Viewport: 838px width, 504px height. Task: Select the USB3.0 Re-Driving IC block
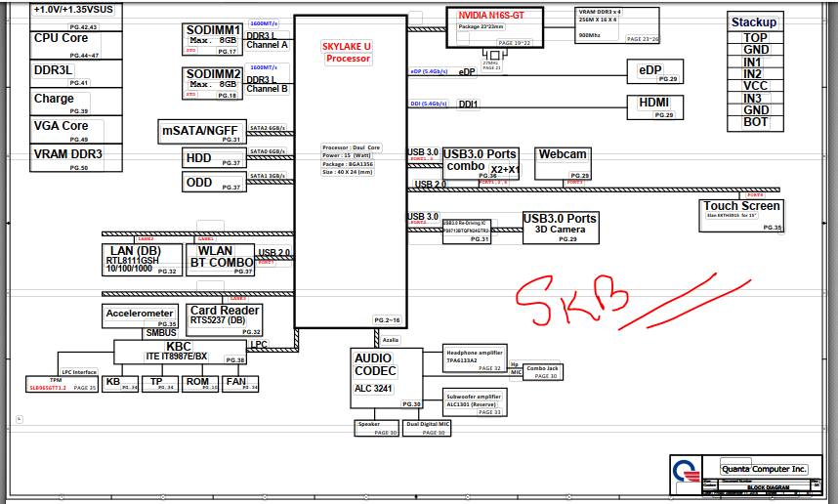click(467, 231)
